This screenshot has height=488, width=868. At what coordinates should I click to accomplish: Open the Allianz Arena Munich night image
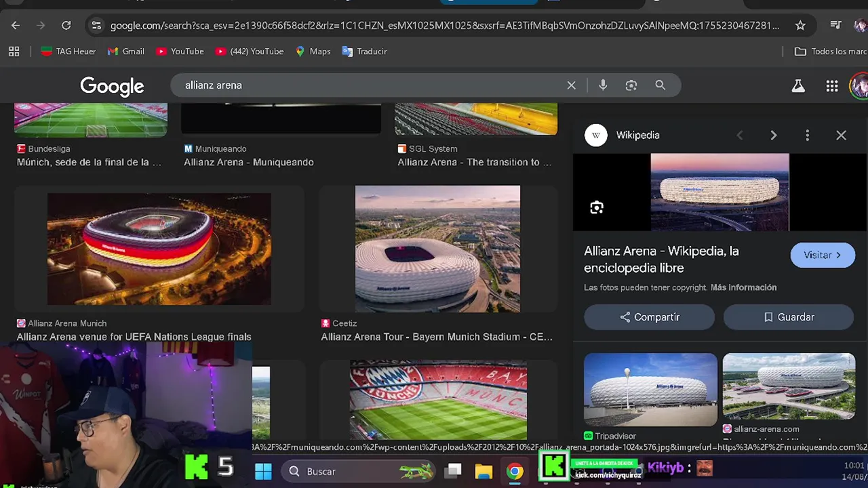click(159, 249)
